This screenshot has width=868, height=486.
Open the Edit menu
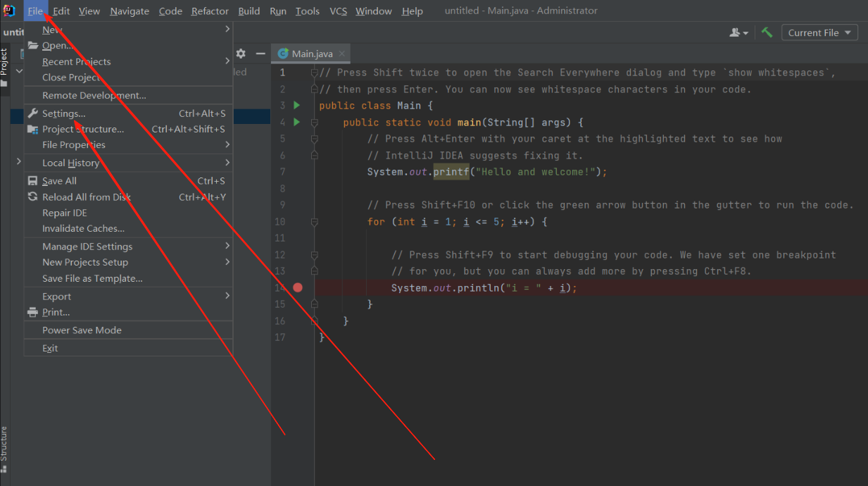coord(61,11)
